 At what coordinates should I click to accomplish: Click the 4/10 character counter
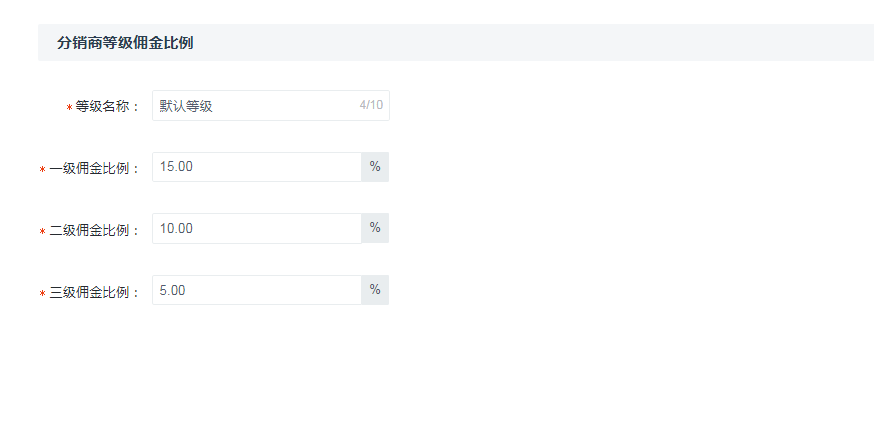(x=371, y=105)
